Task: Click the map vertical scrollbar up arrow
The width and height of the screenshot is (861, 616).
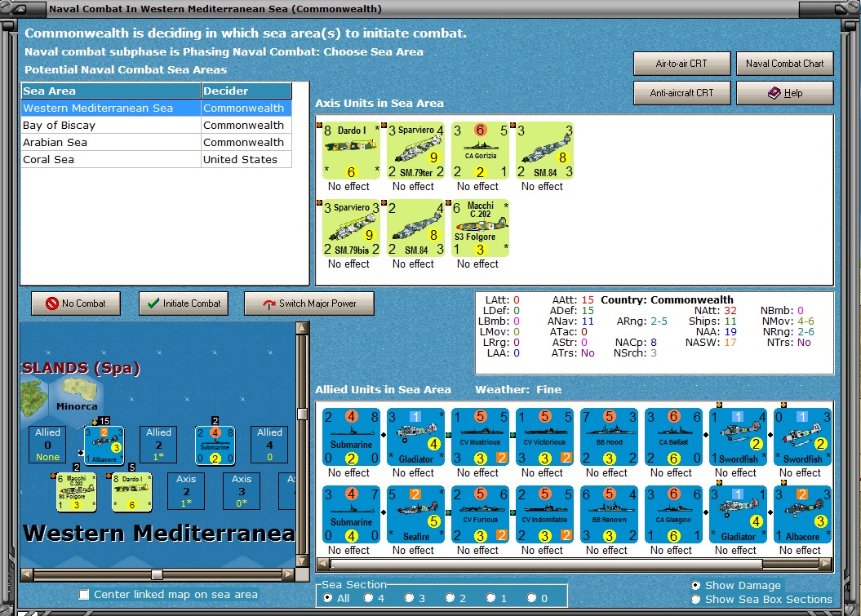Action: click(302, 328)
